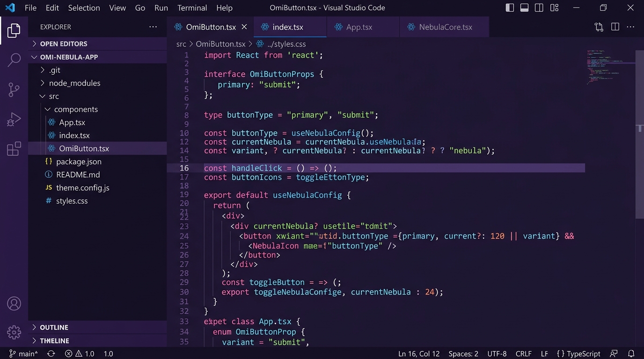Toggle the Panel layout button
Image resolution: width=644 pixels, height=359 pixels.
(x=525, y=8)
